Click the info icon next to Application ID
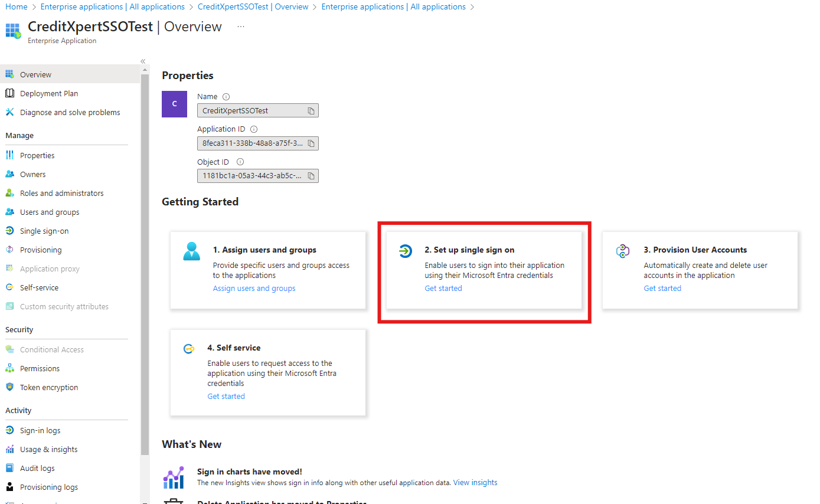820x504 pixels. tap(254, 129)
